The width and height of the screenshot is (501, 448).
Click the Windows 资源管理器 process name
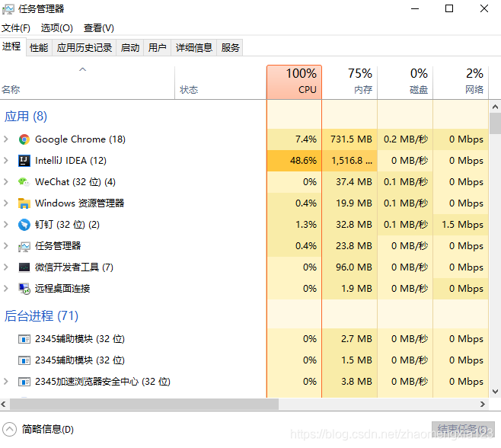click(x=79, y=203)
